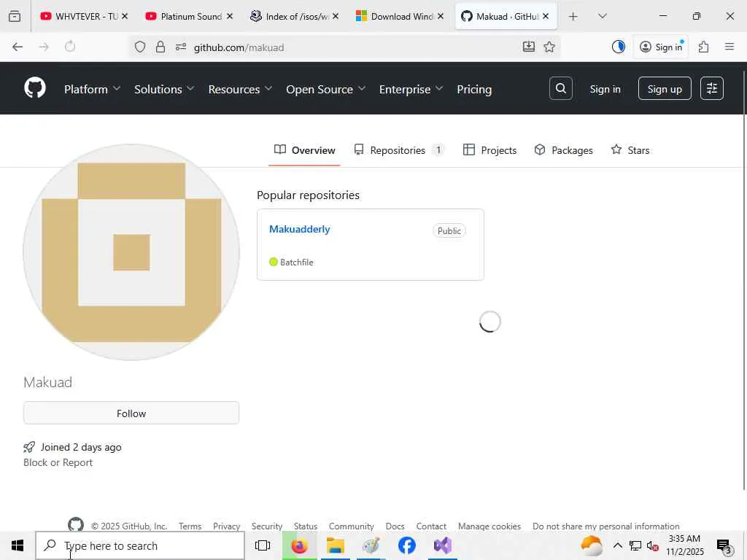This screenshot has height=560, width=747.
Task: Open File Explorer from the taskbar
Action: [336, 545]
